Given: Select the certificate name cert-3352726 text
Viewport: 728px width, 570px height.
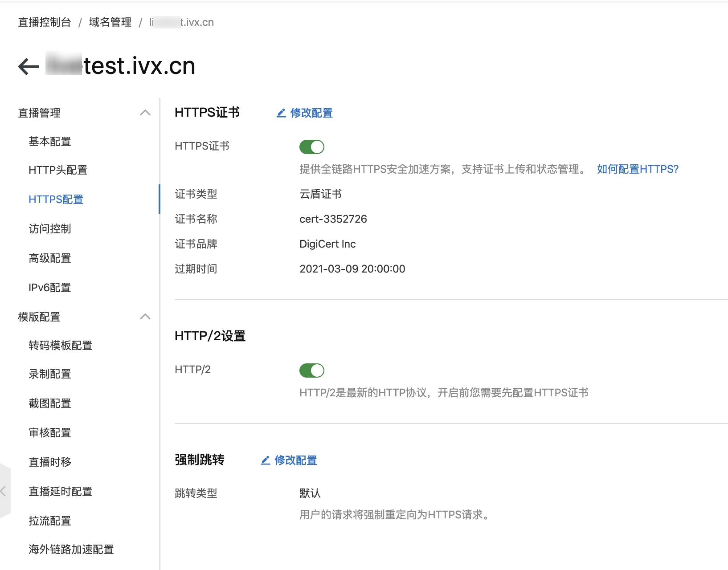Looking at the screenshot, I should click(x=333, y=219).
